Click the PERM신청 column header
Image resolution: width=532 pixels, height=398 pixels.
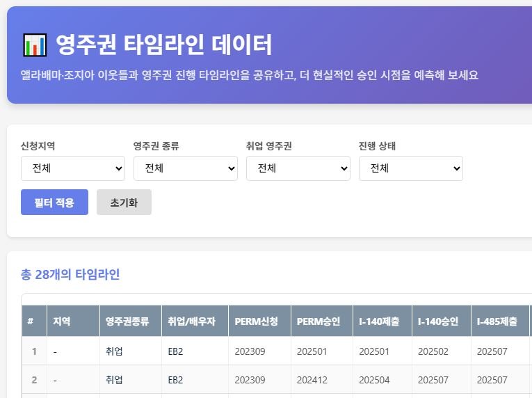[256, 321]
